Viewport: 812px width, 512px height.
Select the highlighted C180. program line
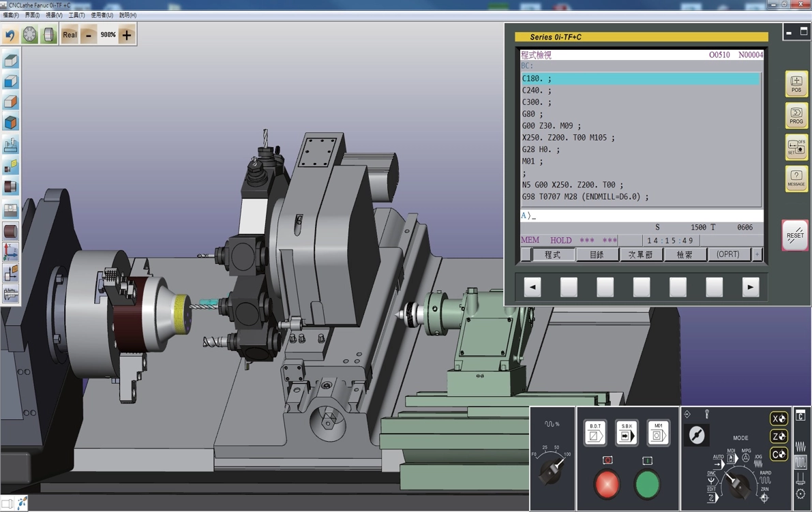641,78
